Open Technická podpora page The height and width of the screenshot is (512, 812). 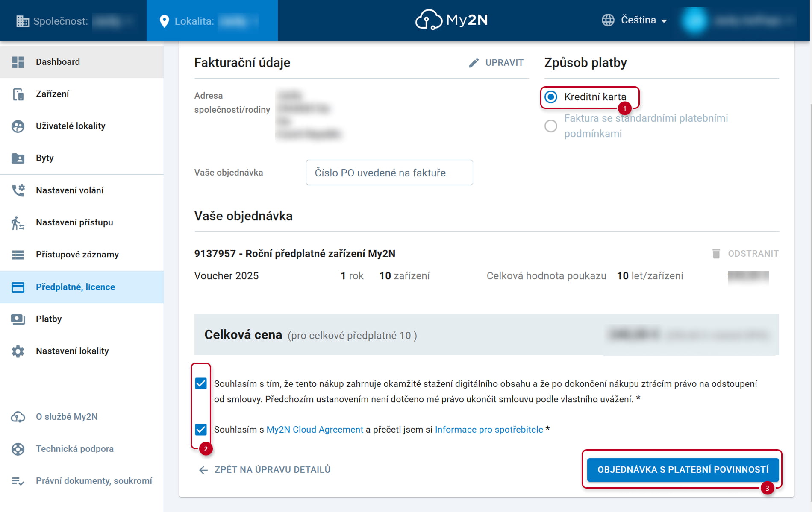[x=82, y=449]
